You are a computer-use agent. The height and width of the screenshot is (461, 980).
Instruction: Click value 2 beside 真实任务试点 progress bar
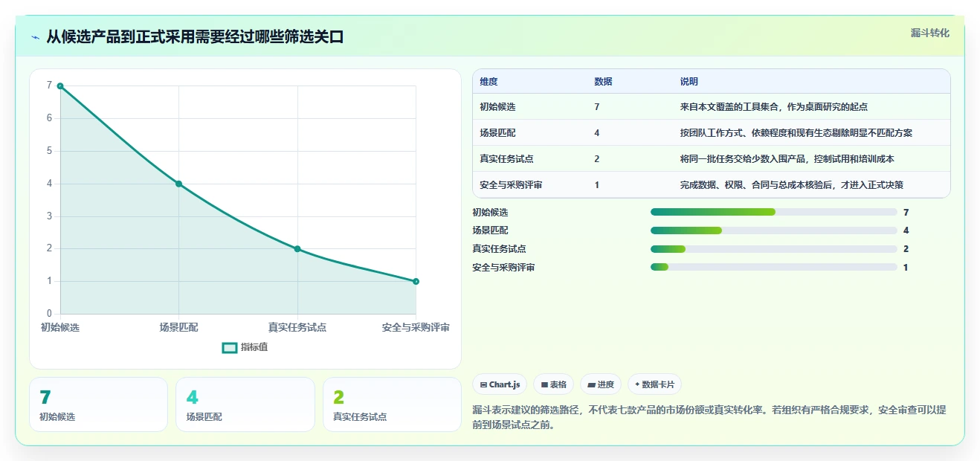click(906, 249)
